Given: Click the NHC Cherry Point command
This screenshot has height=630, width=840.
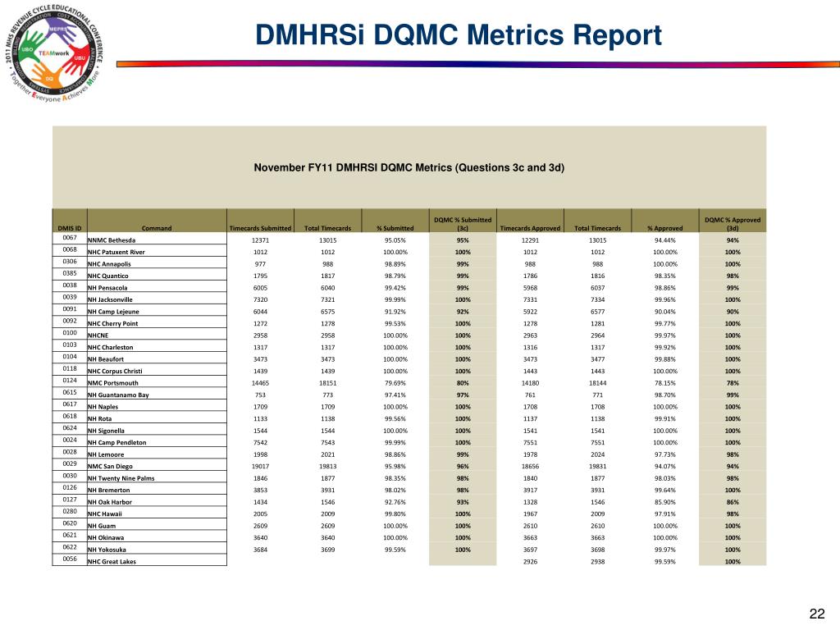Looking at the screenshot, I should (112, 323).
